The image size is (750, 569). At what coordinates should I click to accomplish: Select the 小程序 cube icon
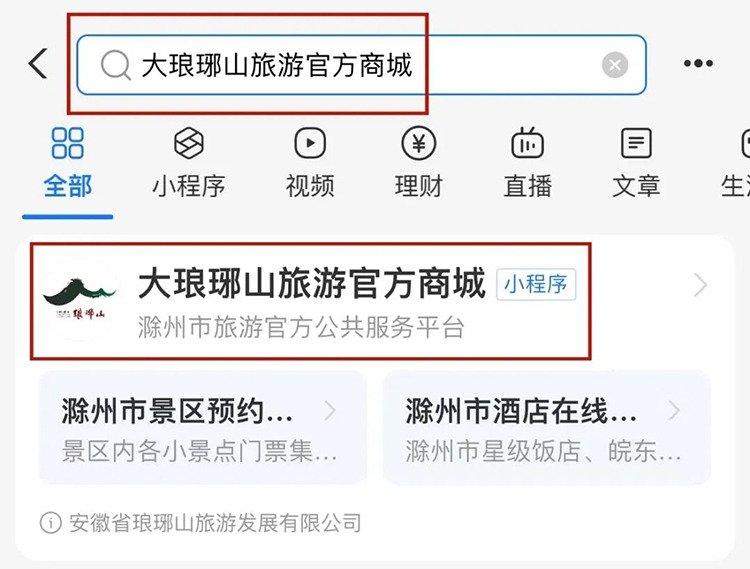[x=188, y=142]
